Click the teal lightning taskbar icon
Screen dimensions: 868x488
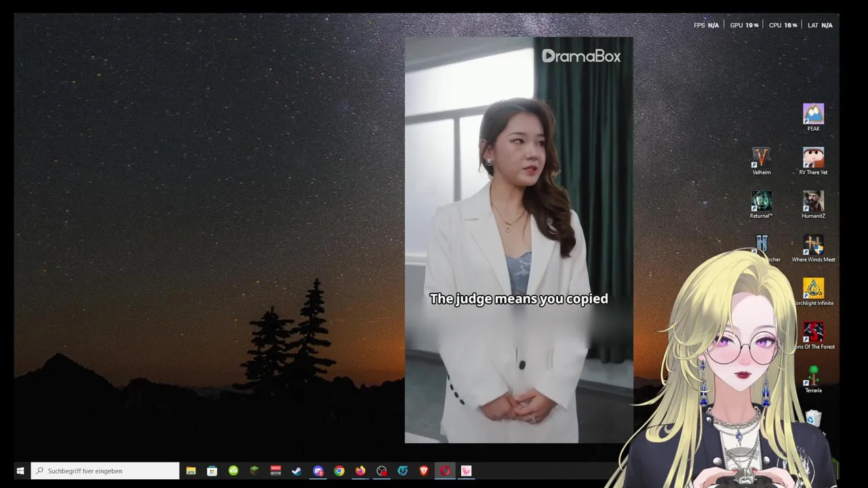(403, 471)
